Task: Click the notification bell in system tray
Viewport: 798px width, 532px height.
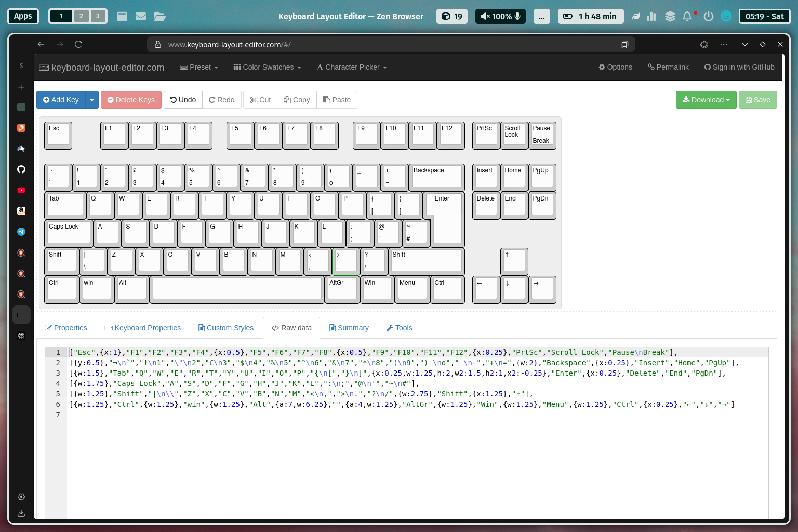Action: point(687,16)
